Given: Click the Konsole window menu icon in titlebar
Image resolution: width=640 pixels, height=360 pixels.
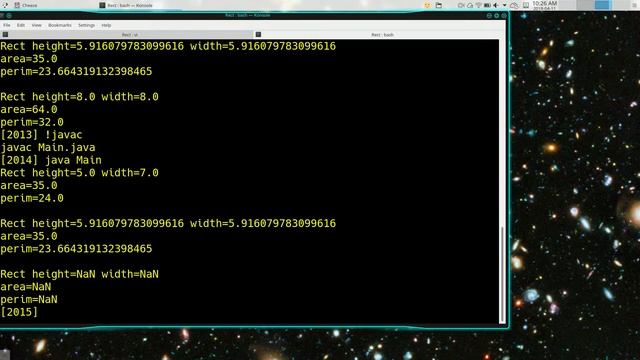Looking at the screenshot, I should [x=2, y=16].
